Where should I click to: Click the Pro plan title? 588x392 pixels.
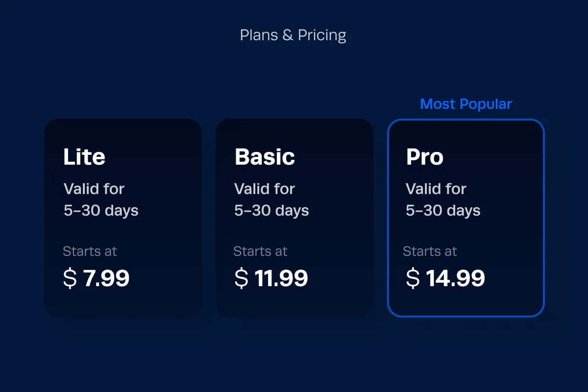(x=425, y=157)
